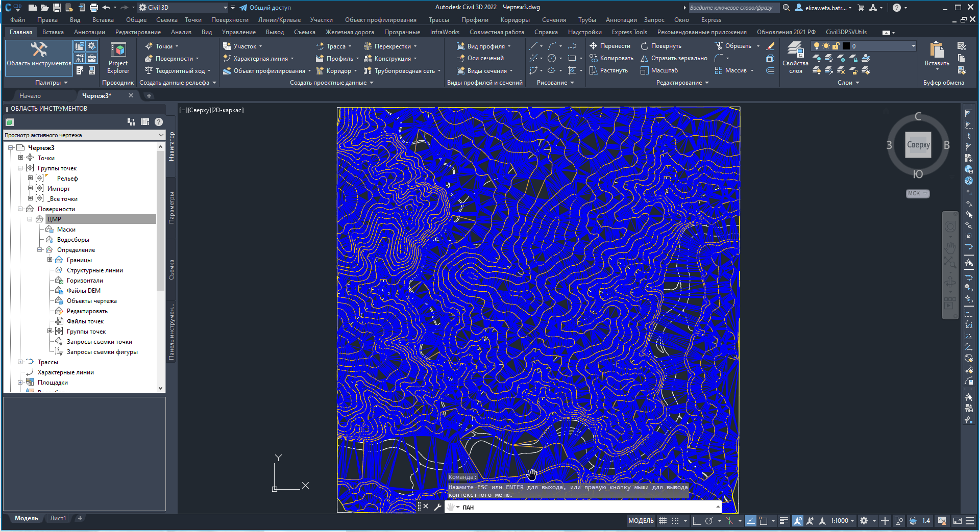980x532 pixels.
Task: Click the Undo arrow in quick access toolbar
Action: pos(106,8)
